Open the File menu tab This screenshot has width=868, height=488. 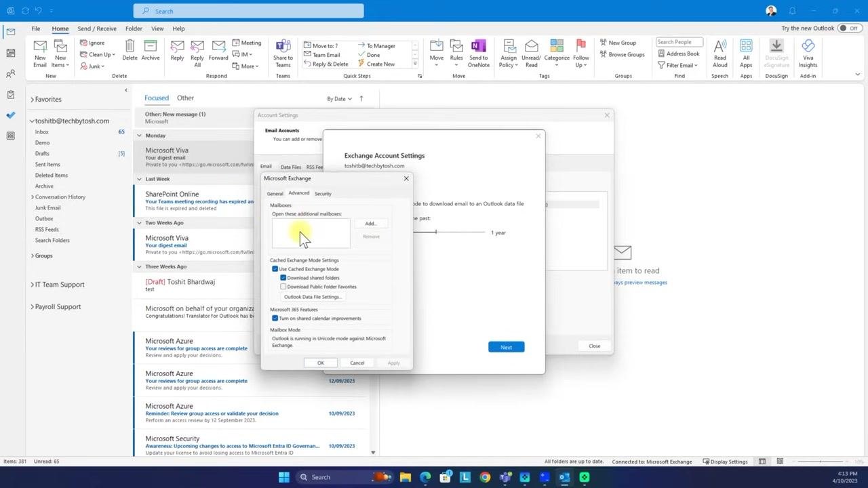pyautogui.click(x=36, y=28)
